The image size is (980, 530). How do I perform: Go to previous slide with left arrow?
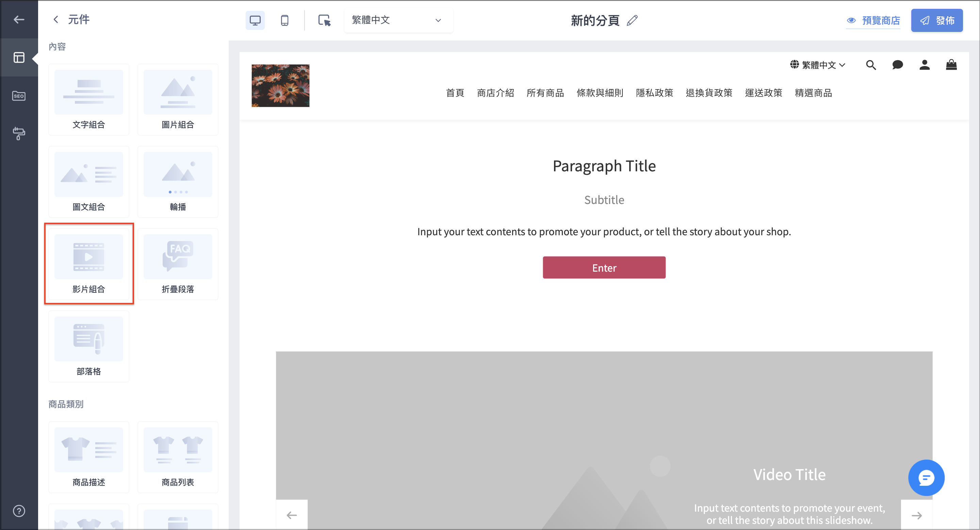point(292,515)
